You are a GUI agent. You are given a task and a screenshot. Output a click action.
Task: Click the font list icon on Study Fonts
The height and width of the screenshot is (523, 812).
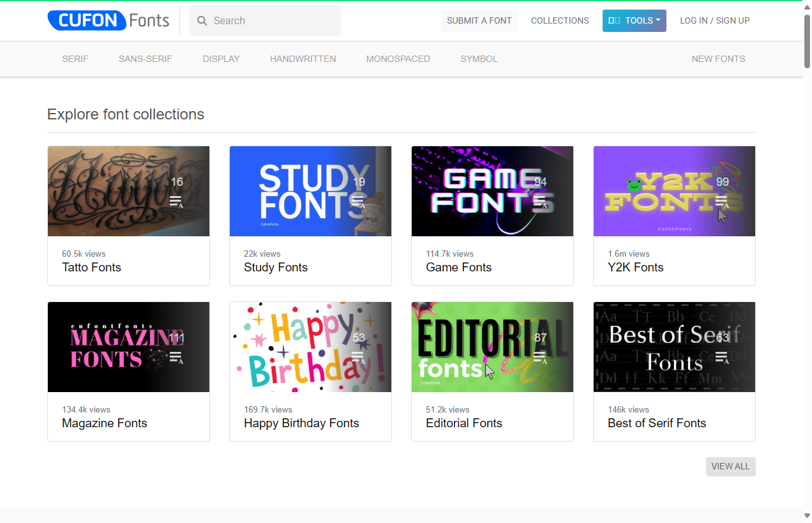[x=359, y=202]
